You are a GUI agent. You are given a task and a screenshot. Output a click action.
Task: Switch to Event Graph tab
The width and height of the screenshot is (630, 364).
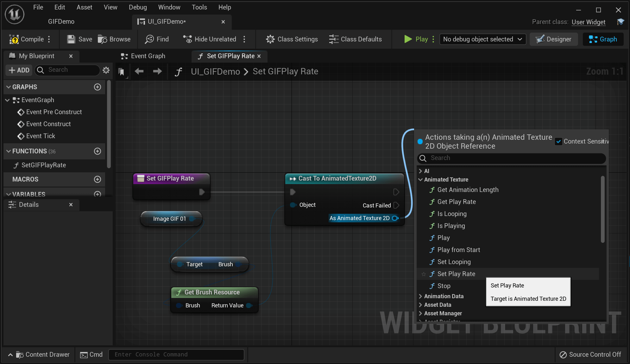(148, 56)
